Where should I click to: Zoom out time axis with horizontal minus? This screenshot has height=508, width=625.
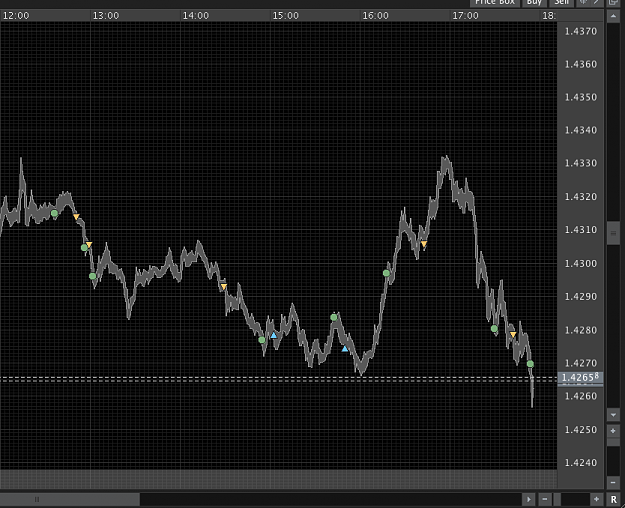[544, 499]
